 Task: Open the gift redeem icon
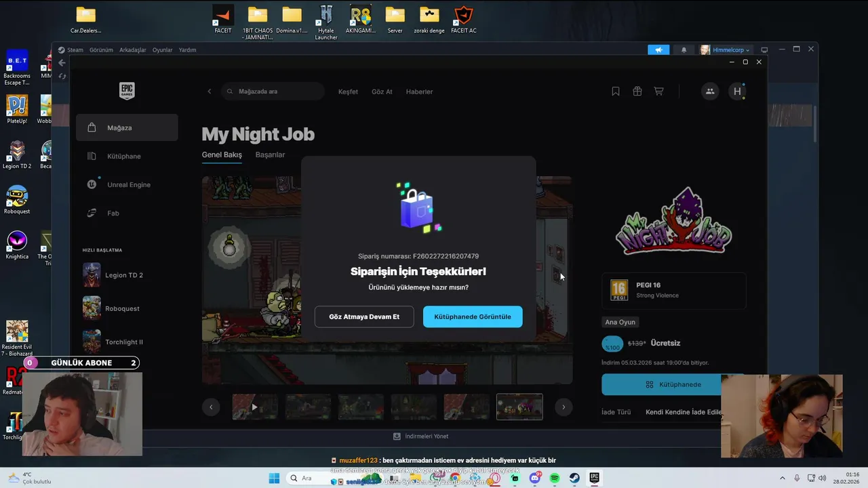click(x=637, y=91)
